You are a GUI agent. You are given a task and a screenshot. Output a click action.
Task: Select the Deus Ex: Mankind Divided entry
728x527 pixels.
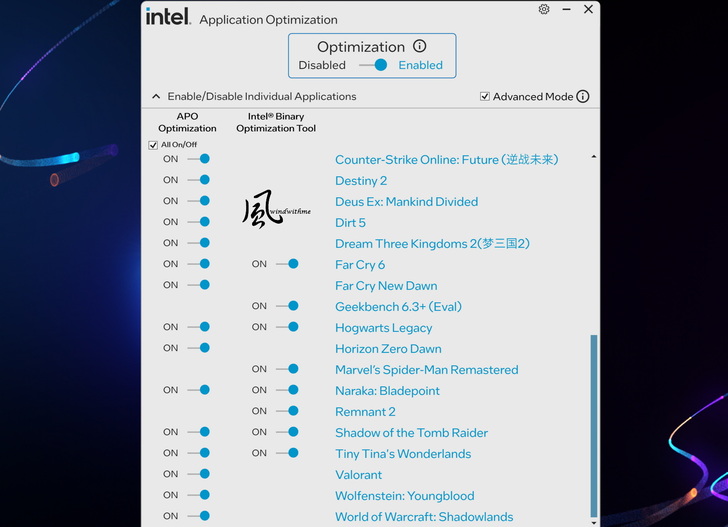click(x=406, y=202)
